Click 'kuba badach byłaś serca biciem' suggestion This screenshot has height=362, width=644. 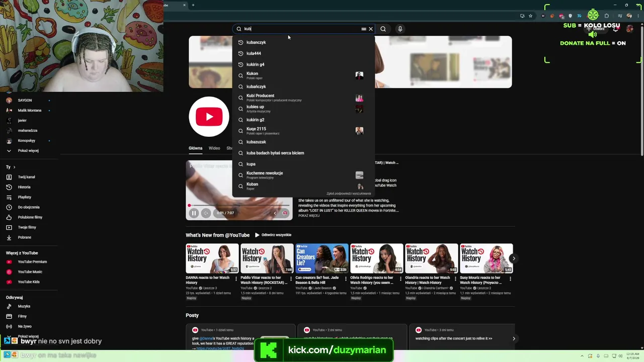point(303,153)
